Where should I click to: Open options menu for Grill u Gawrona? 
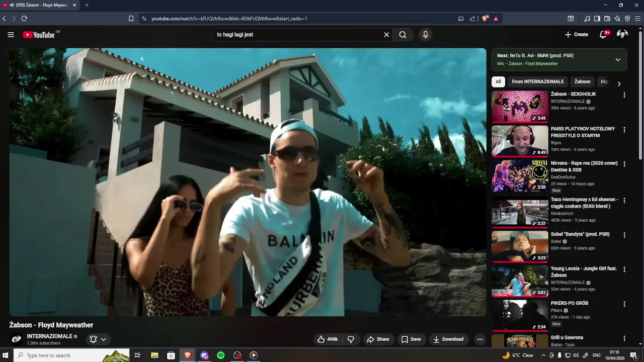(x=624, y=338)
